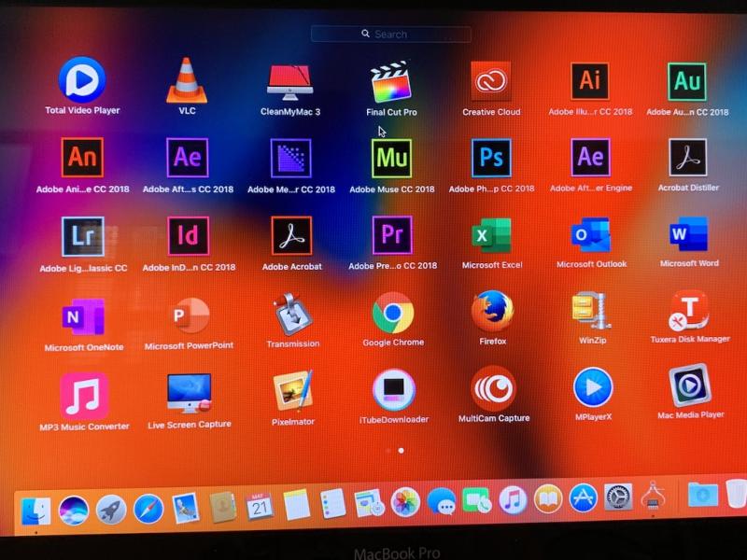747x560 pixels.
Task: Open the Firefox browser
Action: [492, 313]
